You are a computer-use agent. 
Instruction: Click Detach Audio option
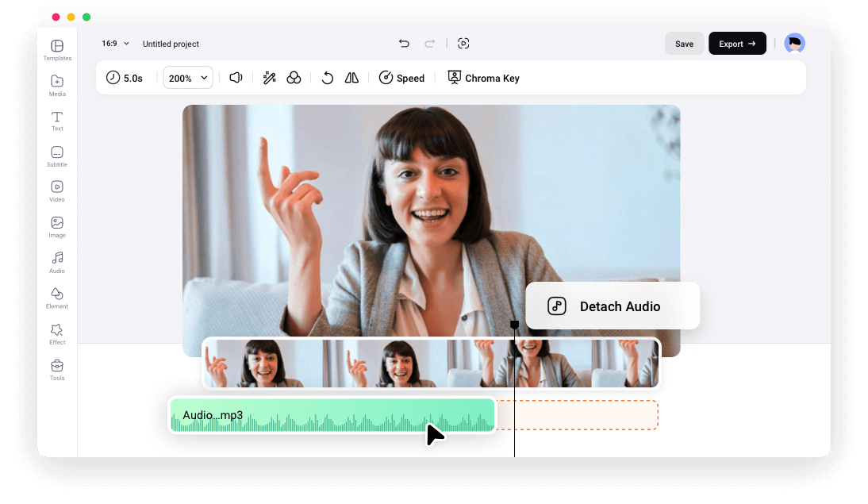[x=613, y=306]
